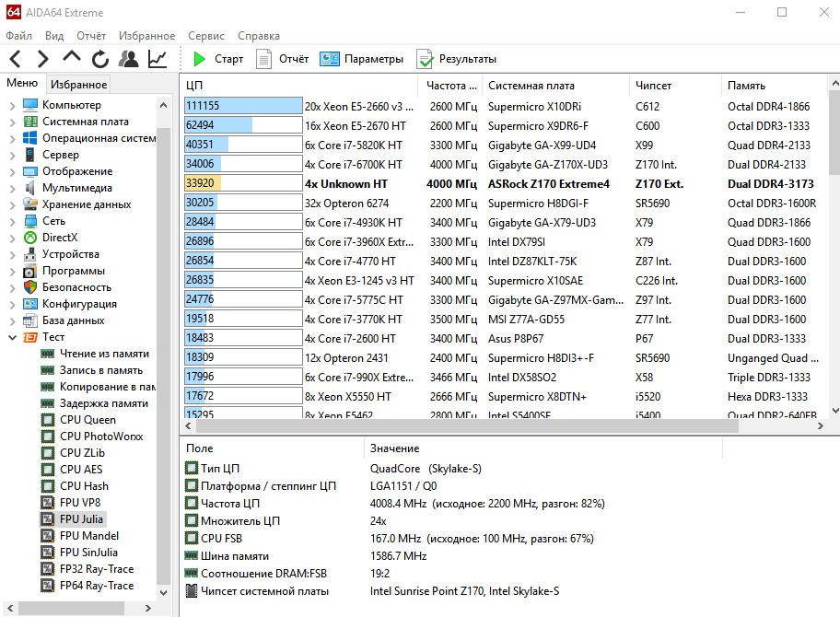Expand the Сеть tree node
The height and width of the screenshot is (617, 840).
tap(12, 221)
